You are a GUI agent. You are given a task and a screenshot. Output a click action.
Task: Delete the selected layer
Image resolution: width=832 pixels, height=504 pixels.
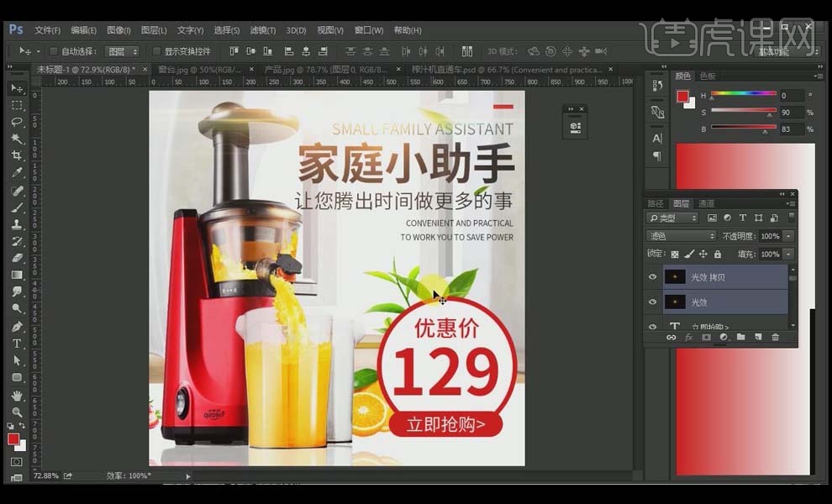pyautogui.click(x=775, y=338)
